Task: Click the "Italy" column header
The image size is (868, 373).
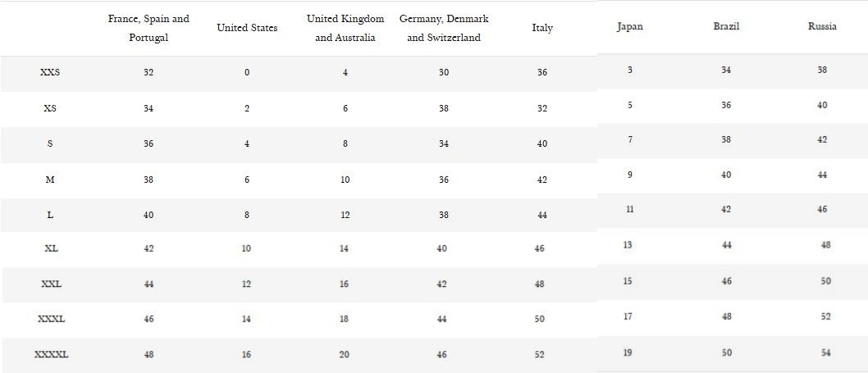Action: click(542, 28)
